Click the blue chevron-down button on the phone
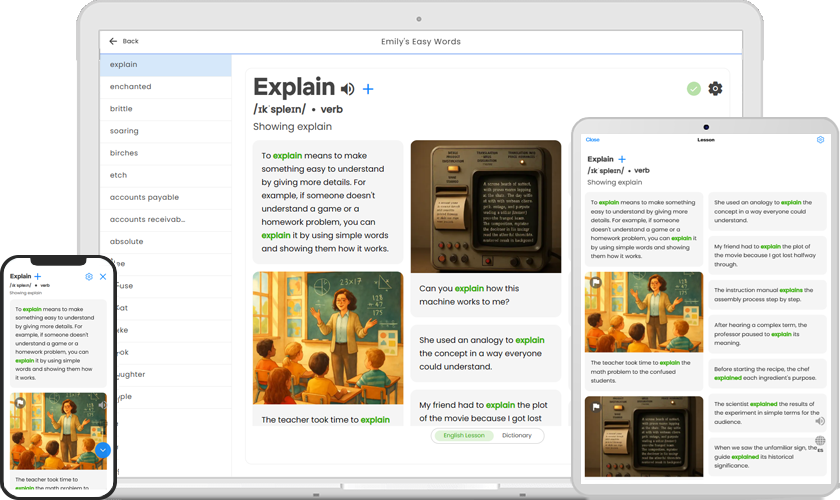Image resolution: width=840 pixels, height=500 pixels. (103, 450)
